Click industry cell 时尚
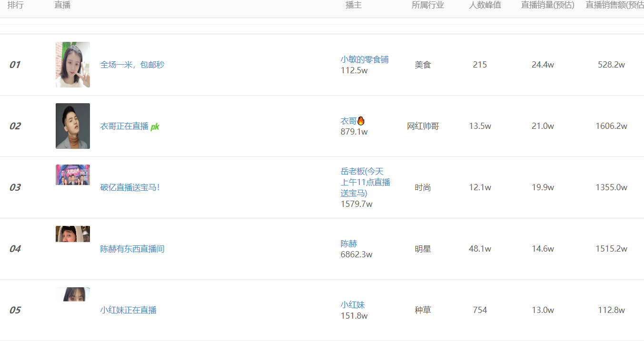 click(423, 187)
